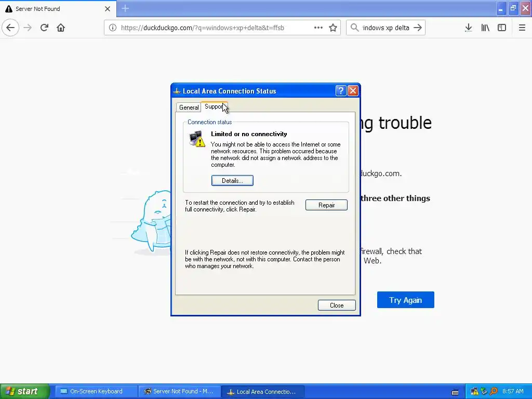The width and height of the screenshot is (532, 399).
Task: Open the Firefox home page icon
Action: [61, 28]
